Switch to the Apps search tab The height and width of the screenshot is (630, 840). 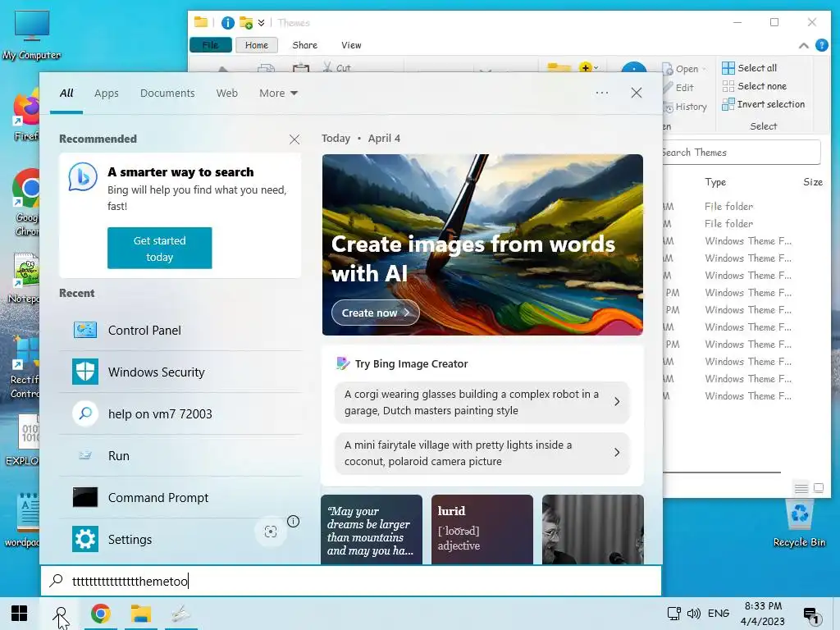[x=106, y=94]
